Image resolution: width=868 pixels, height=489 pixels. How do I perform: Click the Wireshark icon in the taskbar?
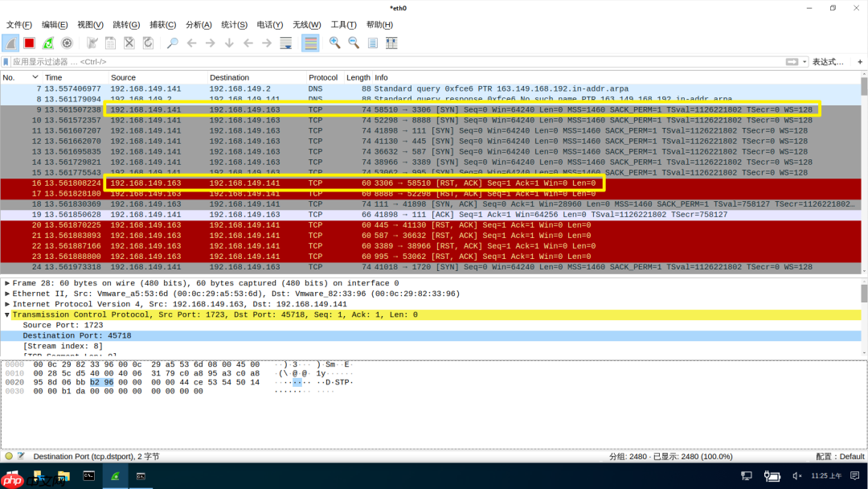coord(115,475)
